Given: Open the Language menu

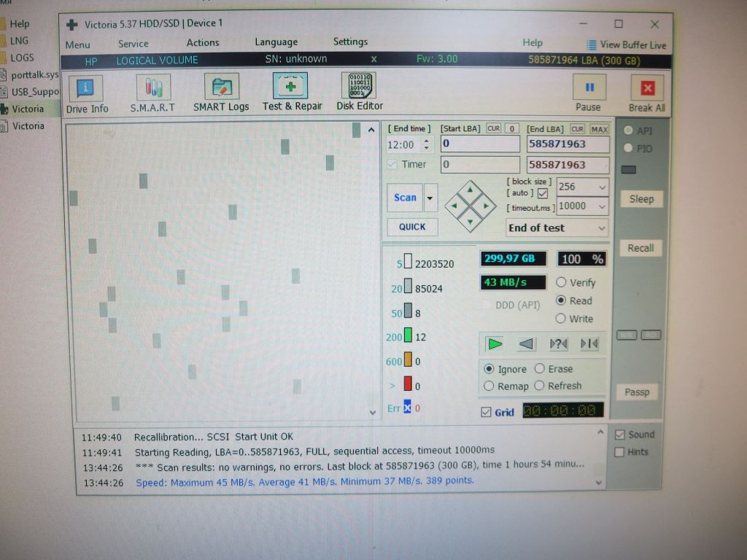Looking at the screenshot, I should tap(276, 42).
